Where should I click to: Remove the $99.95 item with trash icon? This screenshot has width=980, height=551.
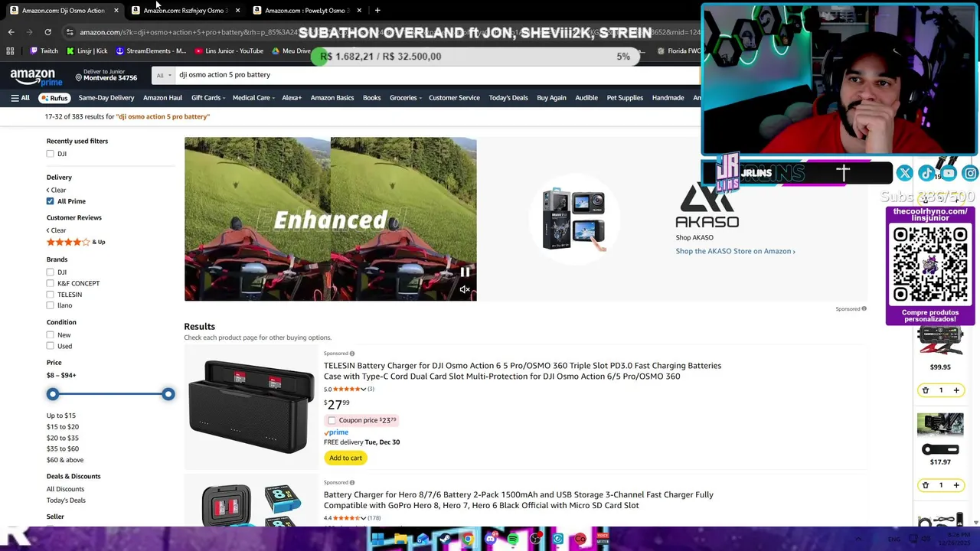pyautogui.click(x=925, y=390)
